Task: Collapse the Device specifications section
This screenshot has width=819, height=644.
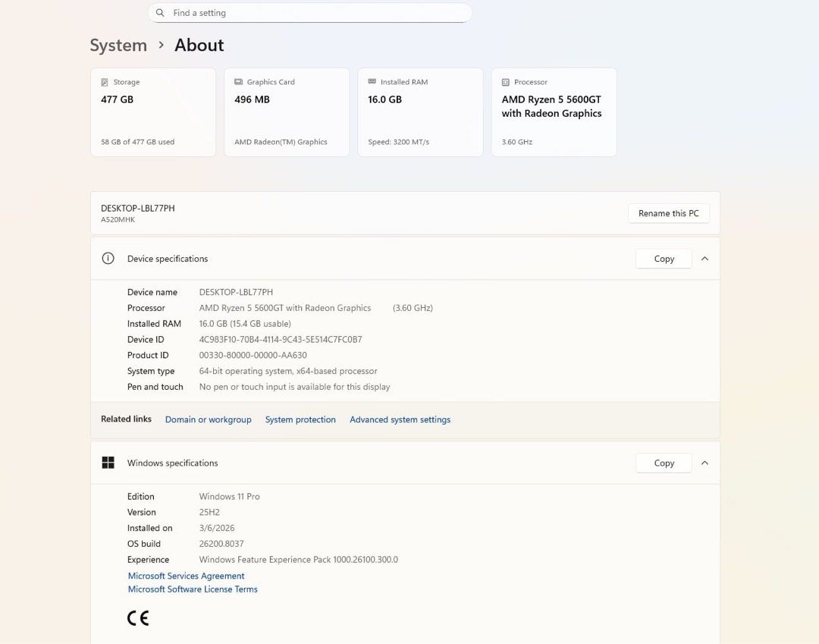Action: tap(704, 259)
